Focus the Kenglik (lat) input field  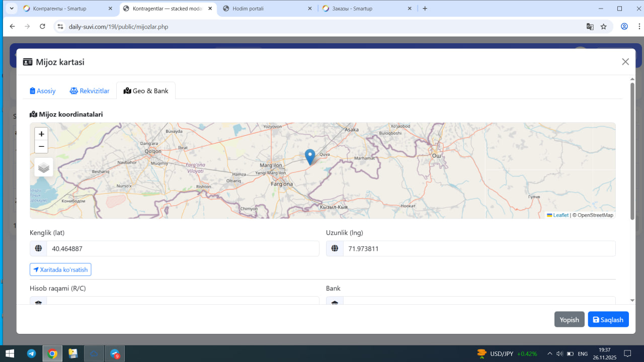[183, 248]
